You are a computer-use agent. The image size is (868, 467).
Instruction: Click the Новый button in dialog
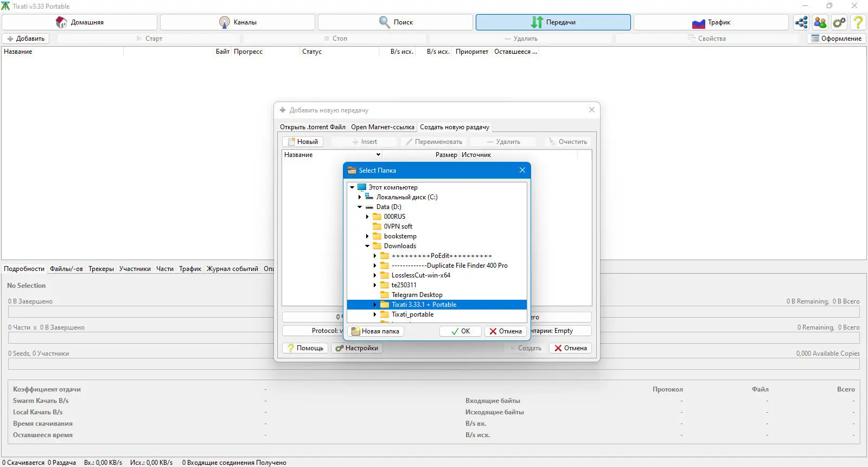303,142
